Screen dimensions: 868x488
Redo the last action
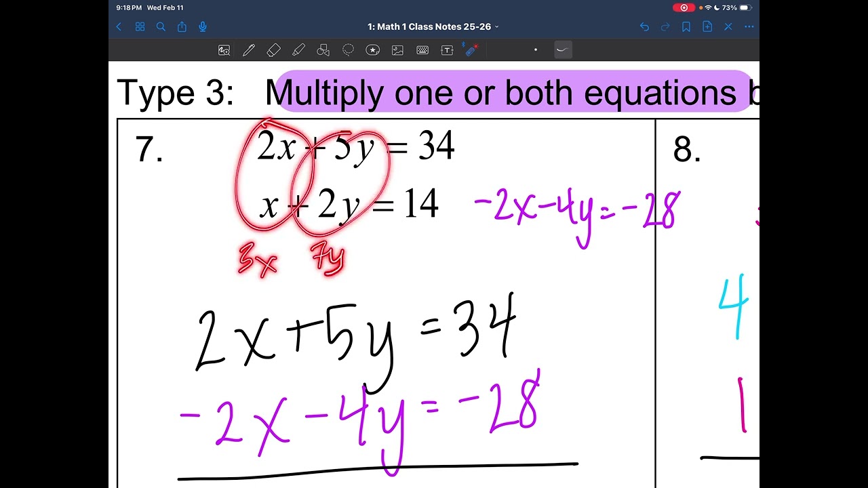click(665, 27)
